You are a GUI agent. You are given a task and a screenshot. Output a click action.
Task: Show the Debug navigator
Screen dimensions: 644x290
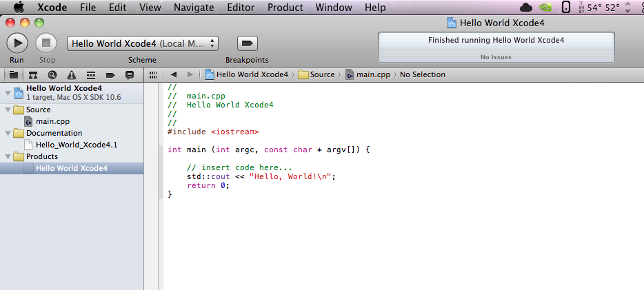91,74
